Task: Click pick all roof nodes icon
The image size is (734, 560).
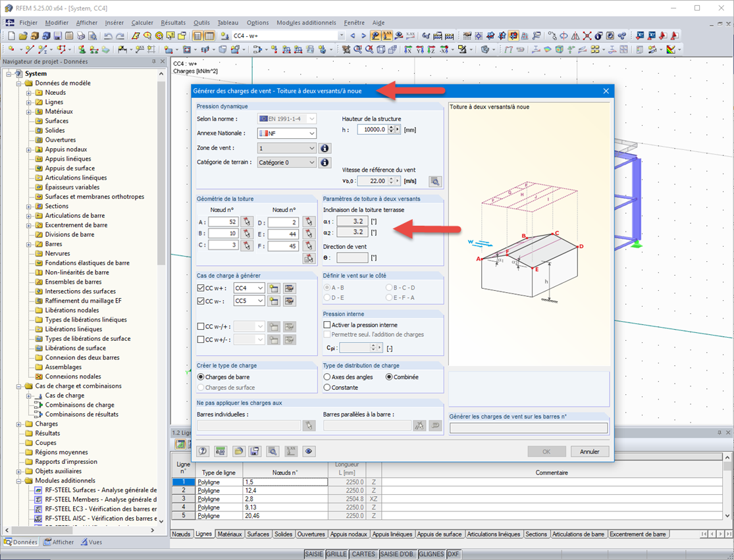Action: pyautogui.click(x=309, y=258)
